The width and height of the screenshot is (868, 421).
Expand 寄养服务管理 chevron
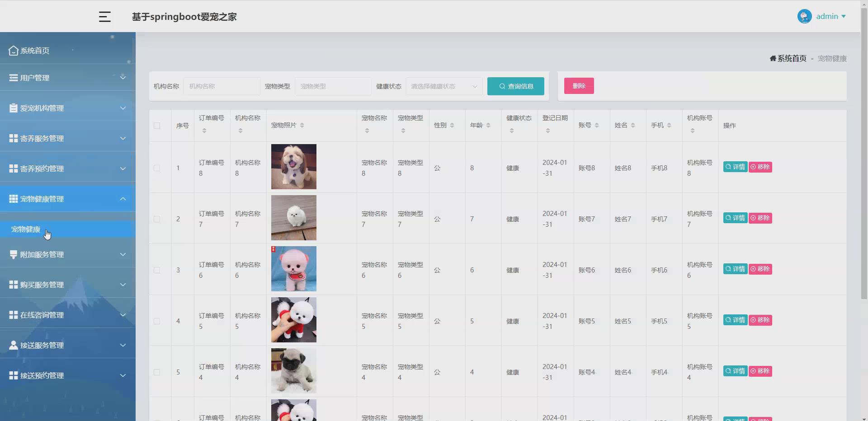click(123, 138)
